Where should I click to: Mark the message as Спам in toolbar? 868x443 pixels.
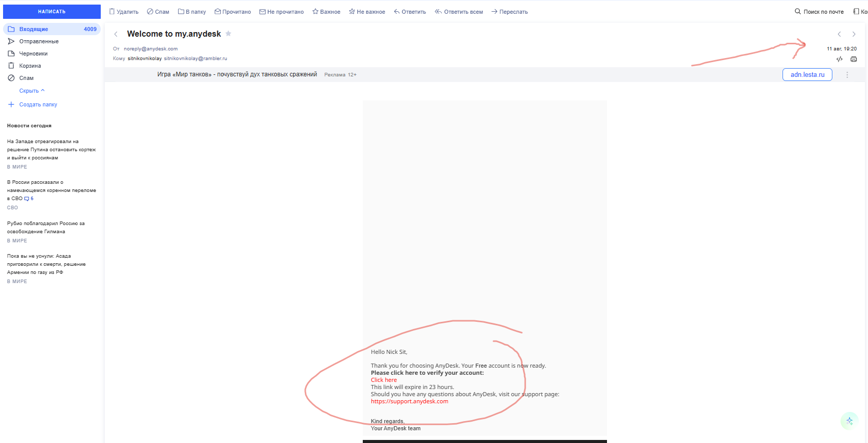click(x=158, y=12)
